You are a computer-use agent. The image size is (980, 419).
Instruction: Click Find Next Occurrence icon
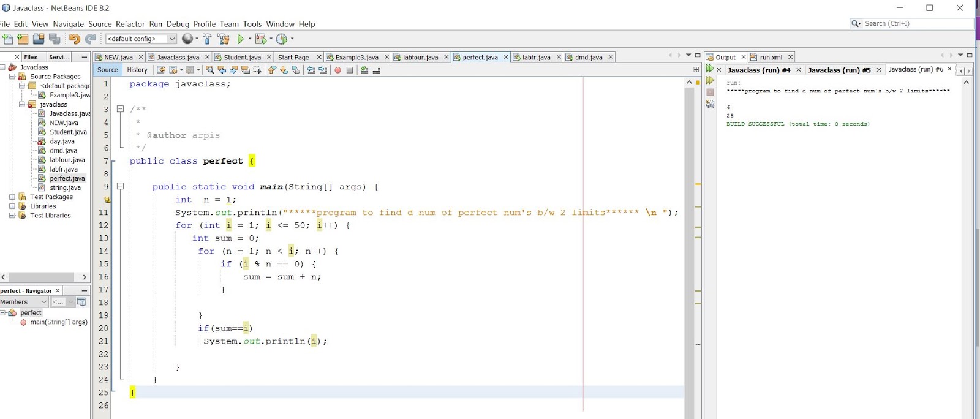coord(233,70)
